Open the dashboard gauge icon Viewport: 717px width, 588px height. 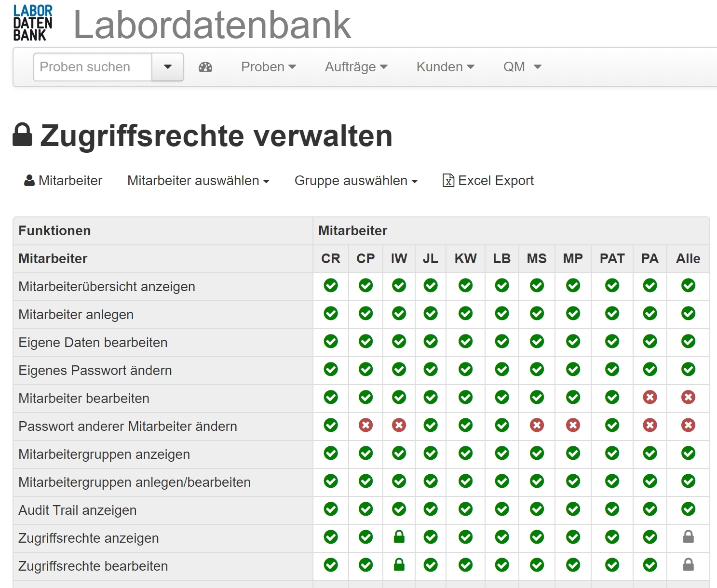coord(205,67)
